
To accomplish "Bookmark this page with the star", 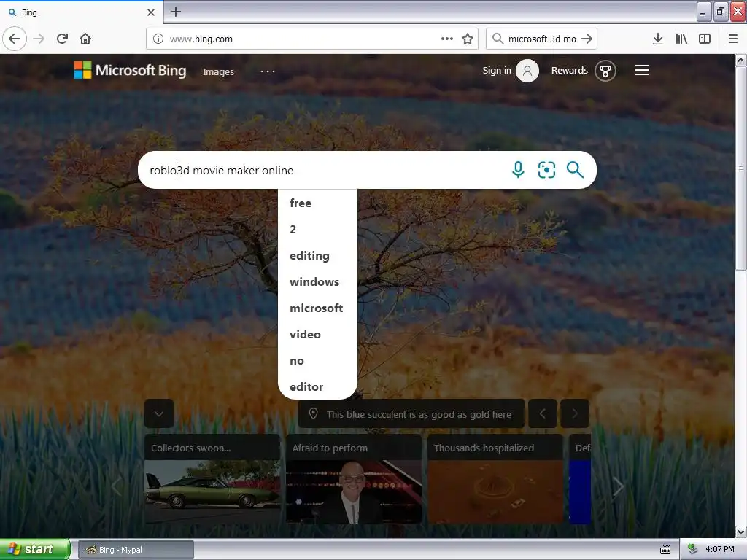I will (468, 39).
